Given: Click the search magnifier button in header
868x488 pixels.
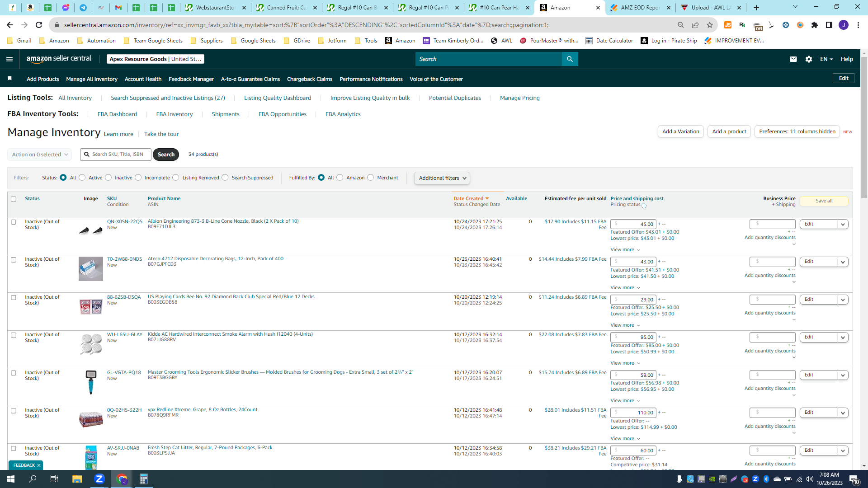Looking at the screenshot, I should pyautogui.click(x=570, y=59).
